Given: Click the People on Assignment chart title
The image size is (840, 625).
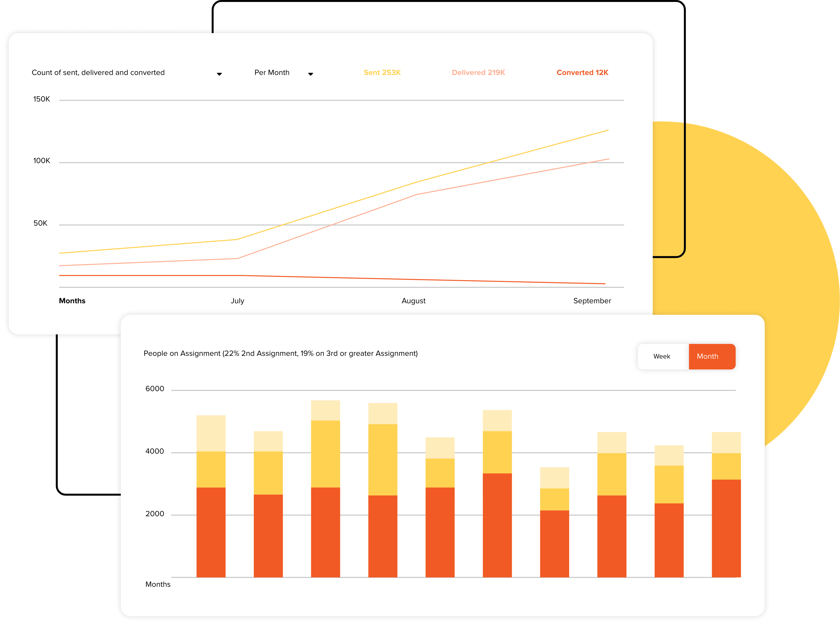Looking at the screenshot, I should tap(281, 353).
